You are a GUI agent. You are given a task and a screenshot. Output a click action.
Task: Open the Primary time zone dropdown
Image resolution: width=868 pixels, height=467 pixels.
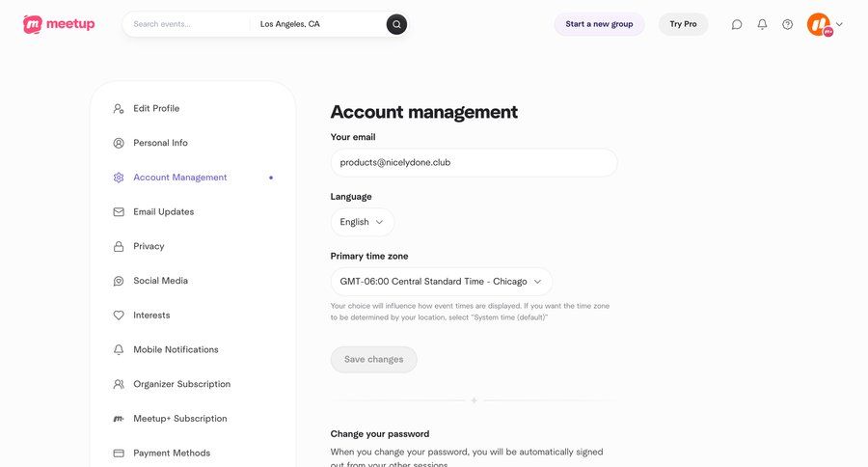[x=441, y=282]
